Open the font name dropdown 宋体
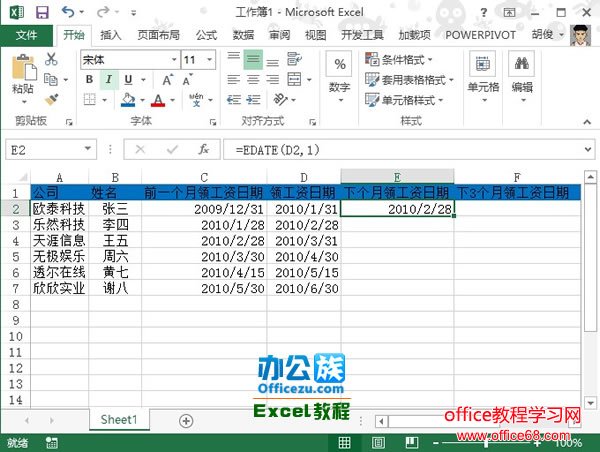The height and width of the screenshot is (452, 600). [x=174, y=59]
